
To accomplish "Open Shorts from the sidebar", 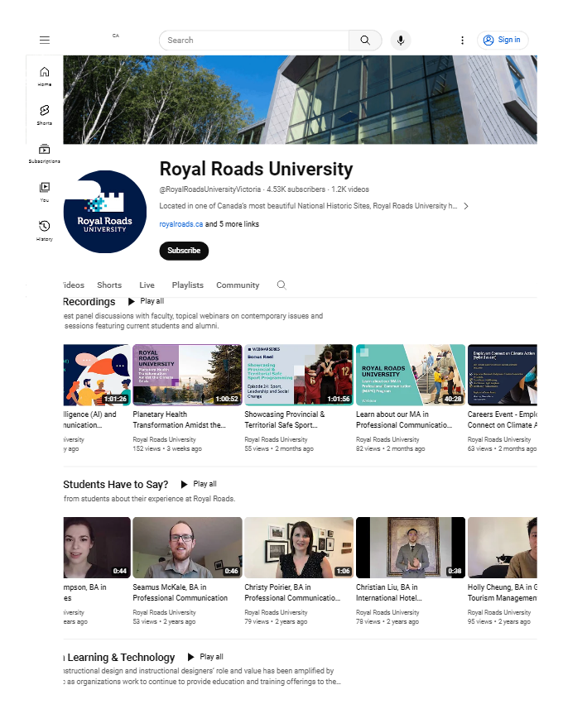I will point(45,115).
